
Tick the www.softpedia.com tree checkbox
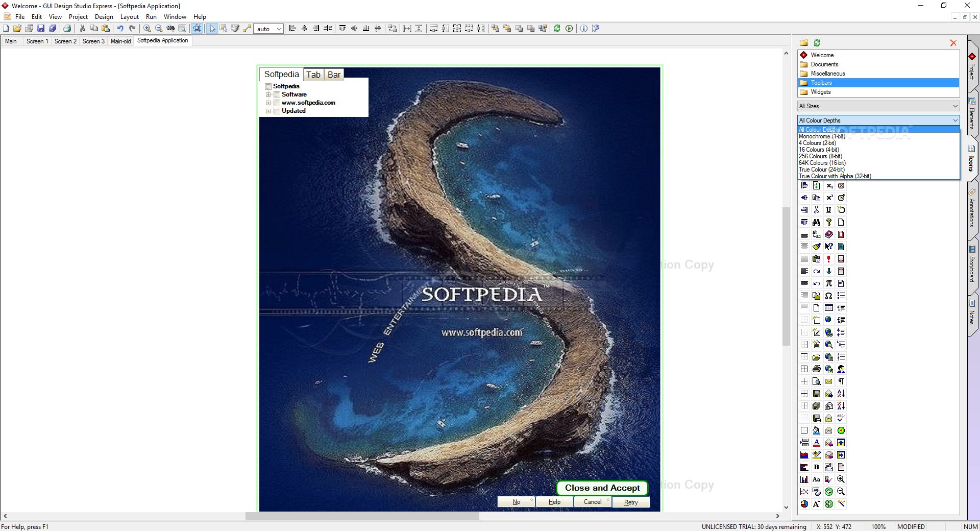click(x=277, y=103)
